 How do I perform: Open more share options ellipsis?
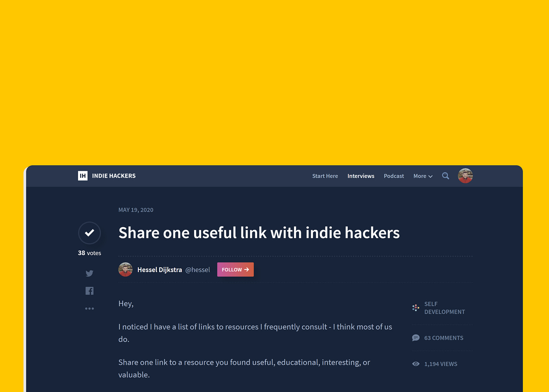click(x=89, y=308)
